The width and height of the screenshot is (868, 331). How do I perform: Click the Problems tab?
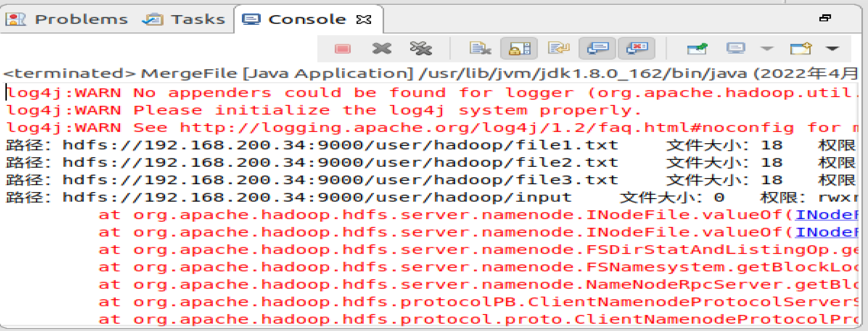tap(55, 12)
